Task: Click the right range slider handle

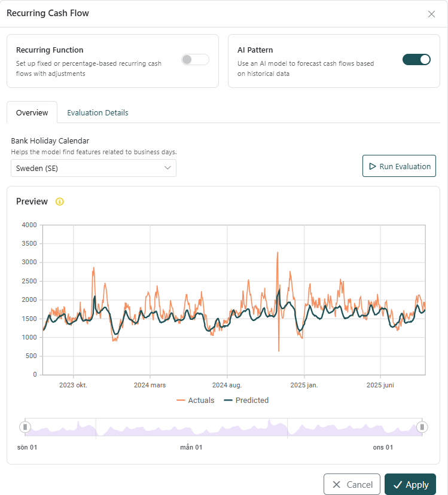Action: point(422,427)
